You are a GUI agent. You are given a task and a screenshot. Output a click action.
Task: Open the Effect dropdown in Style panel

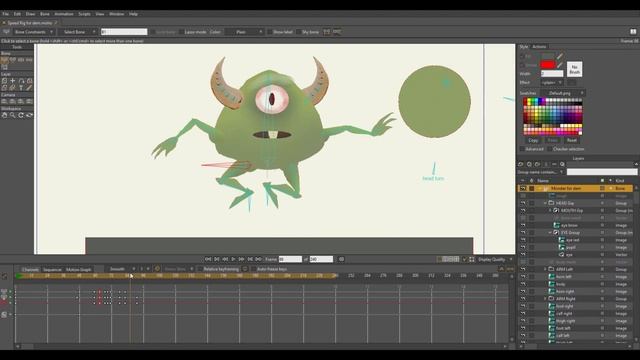click(551, 82)
